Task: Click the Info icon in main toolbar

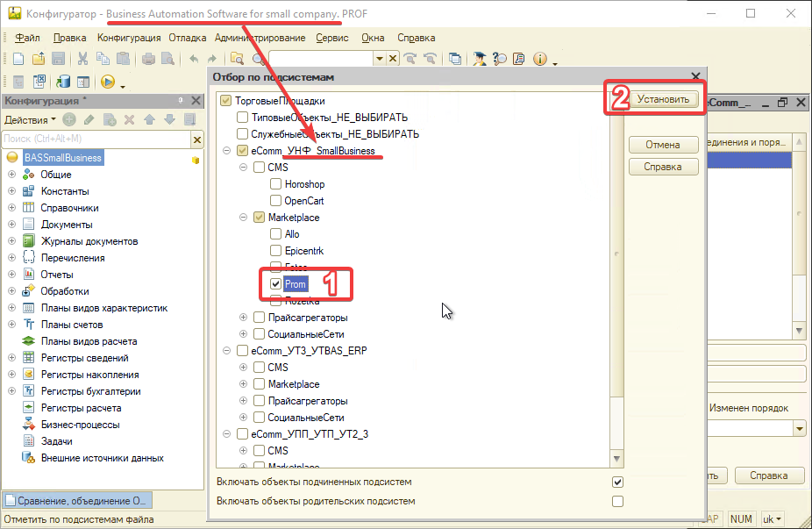Action: (539, 59)
